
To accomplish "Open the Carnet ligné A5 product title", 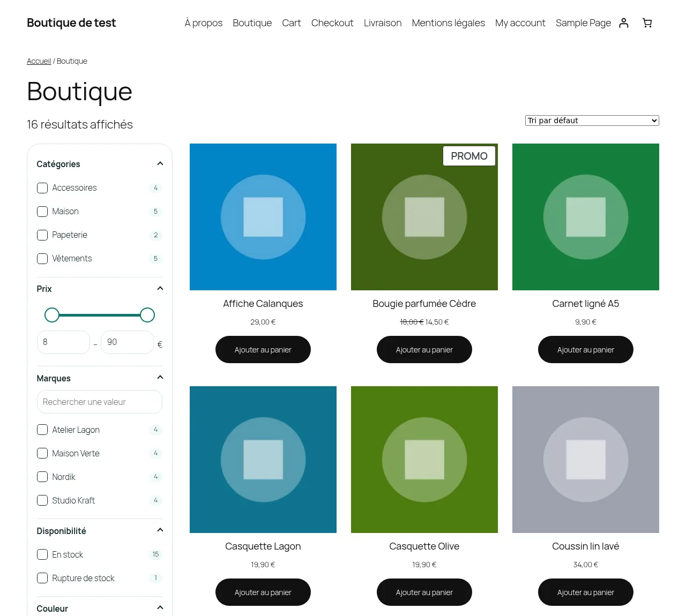I will 586,304.
